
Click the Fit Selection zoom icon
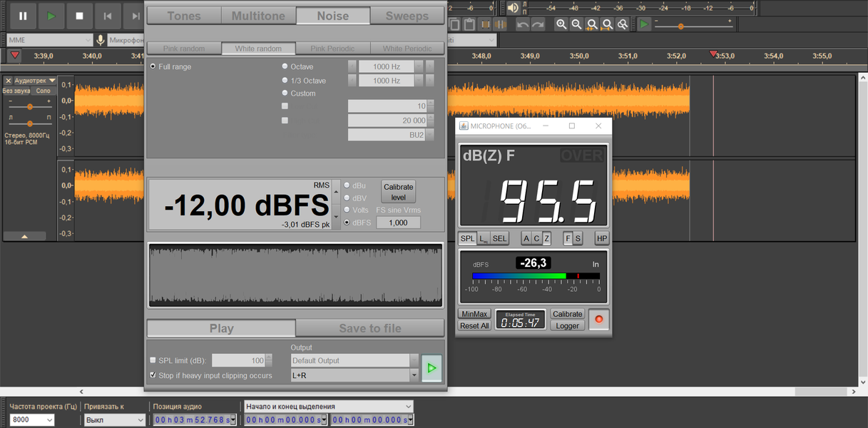[x=592, y=24]
